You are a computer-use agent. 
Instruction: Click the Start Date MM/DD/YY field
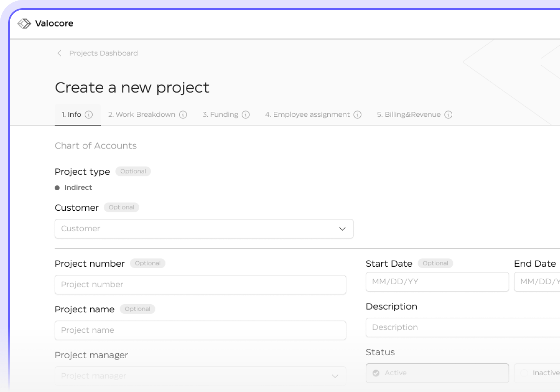[x=437, y=282]
